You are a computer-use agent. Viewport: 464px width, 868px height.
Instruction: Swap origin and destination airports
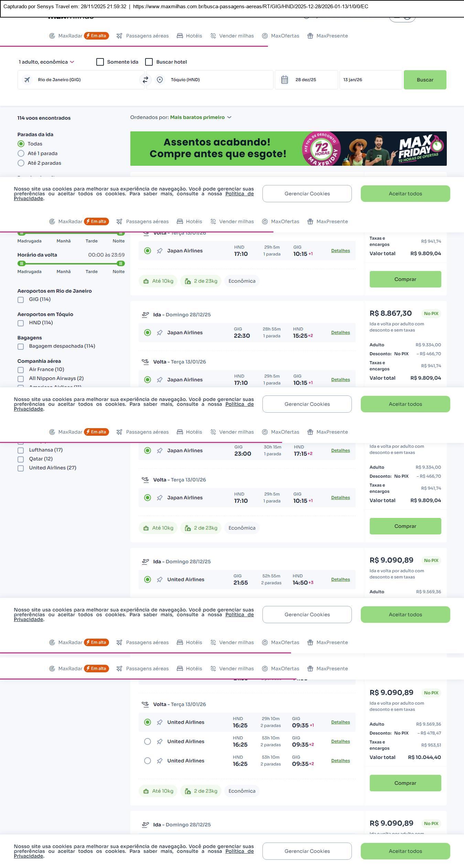[145, 80]
